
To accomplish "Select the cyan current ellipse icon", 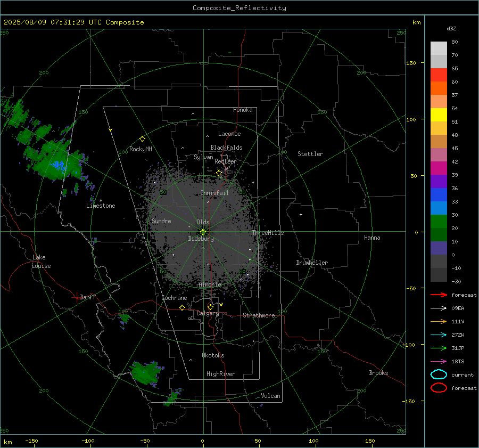I will 439,374.
